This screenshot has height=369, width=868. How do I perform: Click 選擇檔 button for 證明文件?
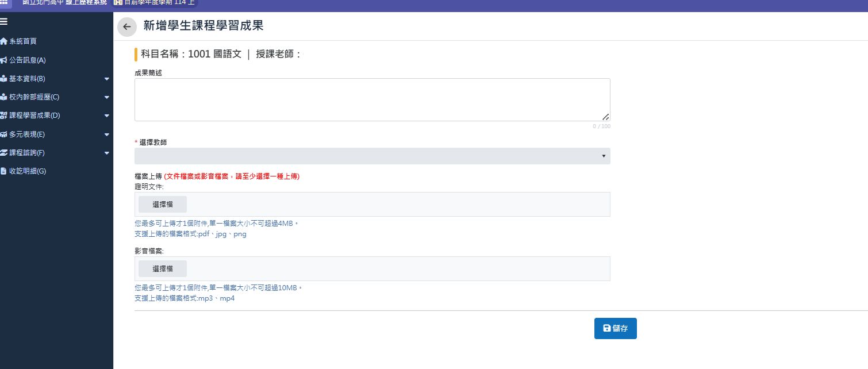pos(163,204)
